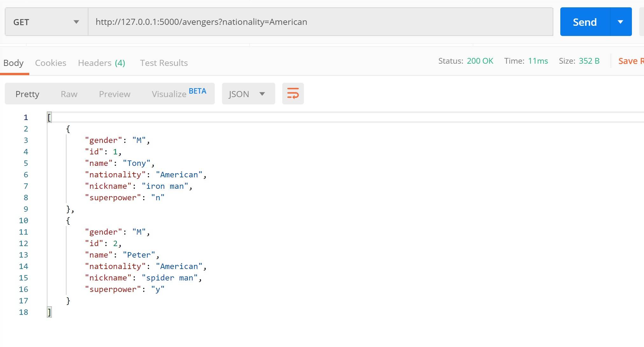Open the Test Results tab

click(164, 63)
